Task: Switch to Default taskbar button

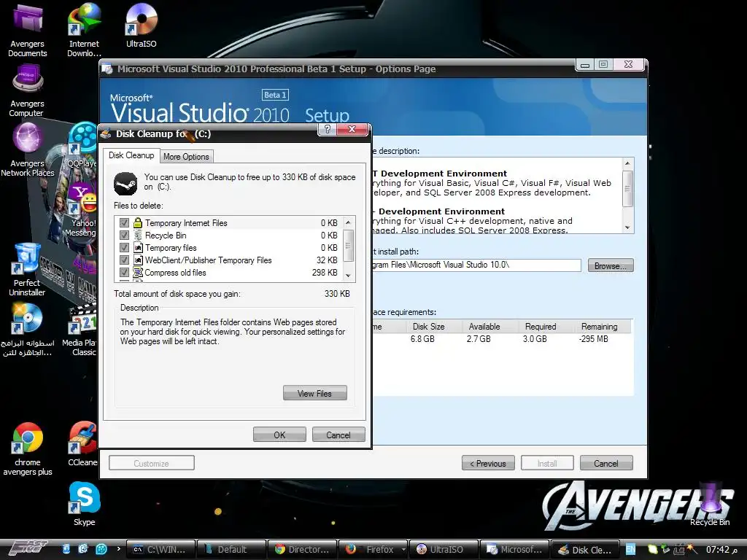Action: click(x=231, y=549)
